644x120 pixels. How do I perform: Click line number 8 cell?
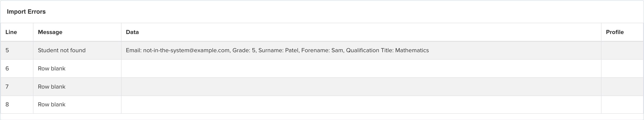tap(17, 105)
